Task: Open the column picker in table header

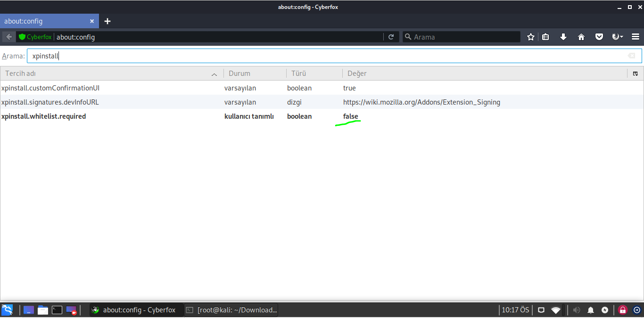Action: (x=635, y=73)
